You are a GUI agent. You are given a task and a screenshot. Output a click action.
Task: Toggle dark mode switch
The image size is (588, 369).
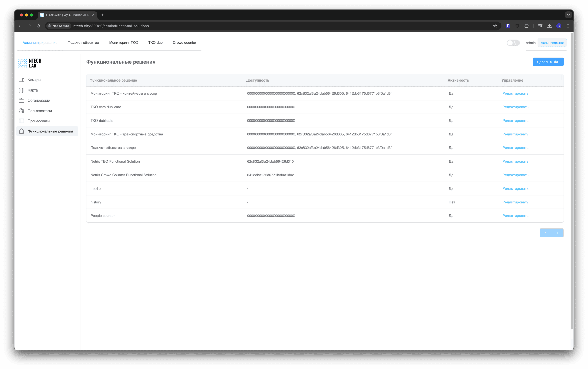pos(513,43)
